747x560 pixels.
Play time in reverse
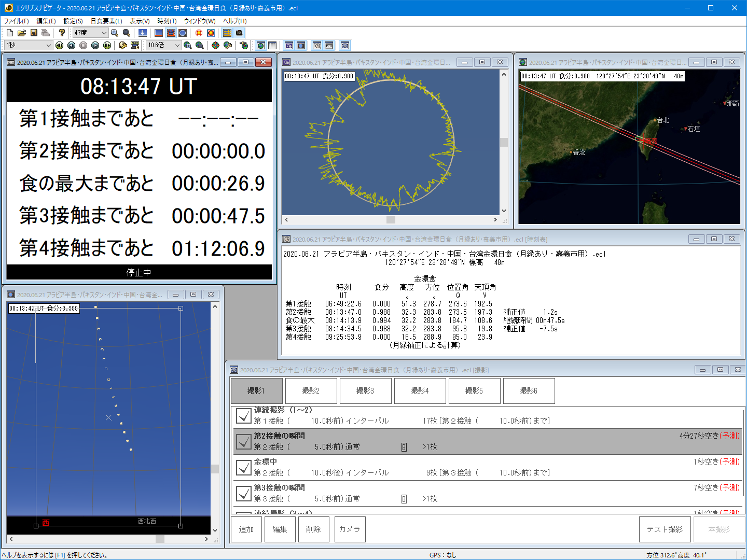[x=71, y=46]
